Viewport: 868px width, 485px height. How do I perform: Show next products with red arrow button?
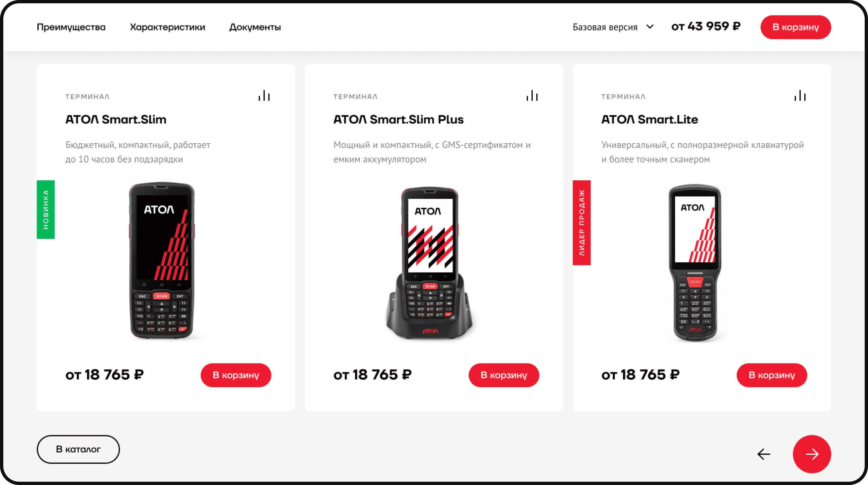812,454
